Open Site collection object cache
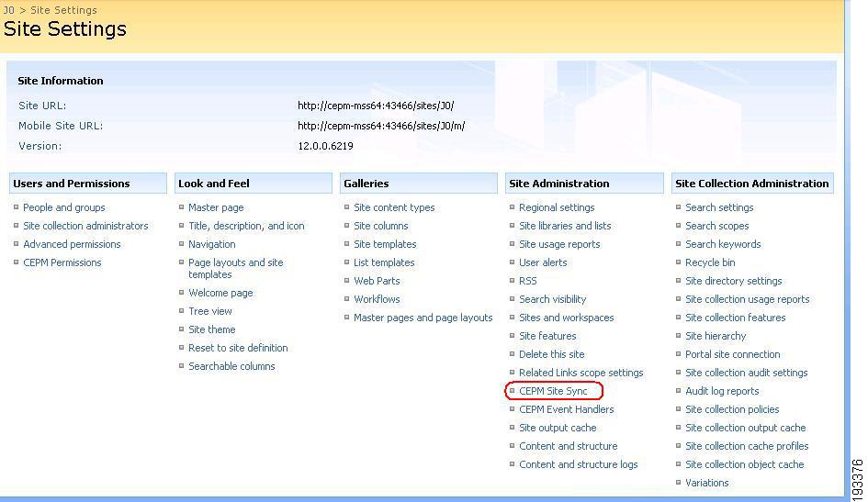 pos(745,464)
